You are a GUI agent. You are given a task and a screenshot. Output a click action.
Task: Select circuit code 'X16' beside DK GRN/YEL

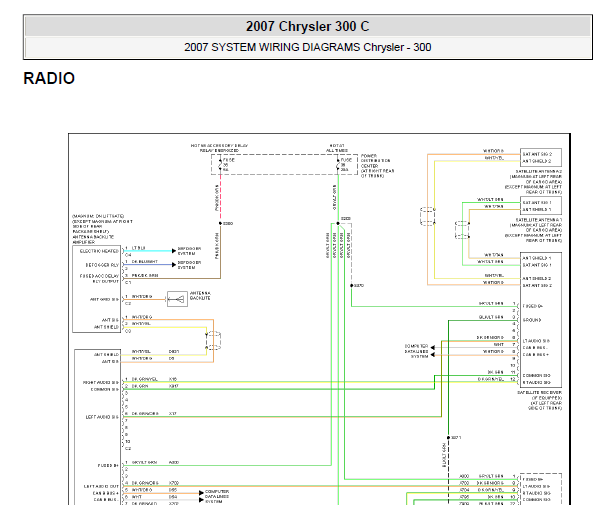point(173,379)
